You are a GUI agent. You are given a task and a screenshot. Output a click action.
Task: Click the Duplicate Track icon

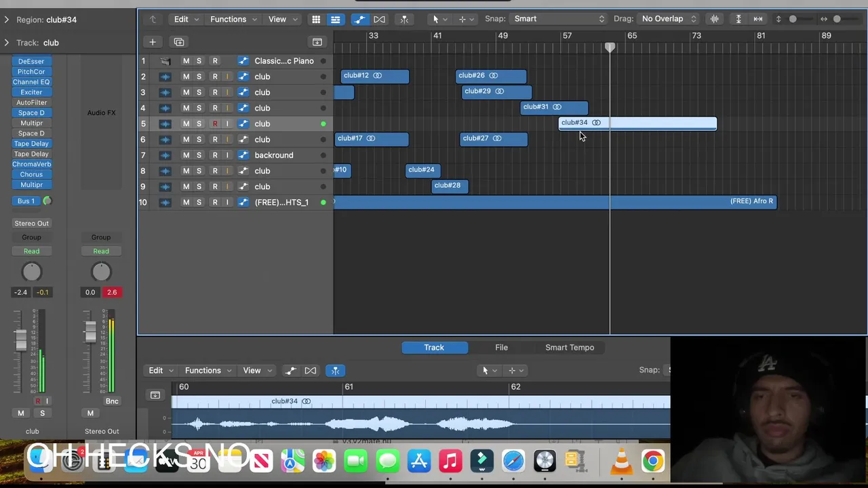[179, 42]
